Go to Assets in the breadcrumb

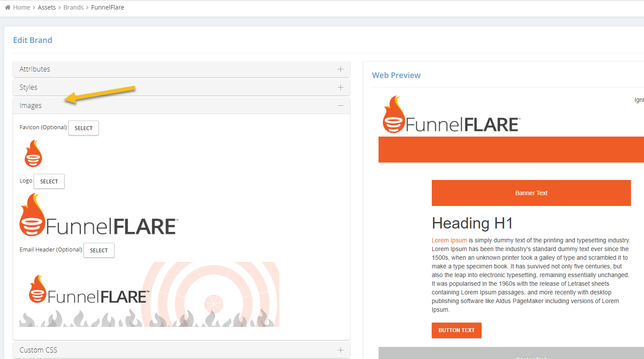pos(47,7)
